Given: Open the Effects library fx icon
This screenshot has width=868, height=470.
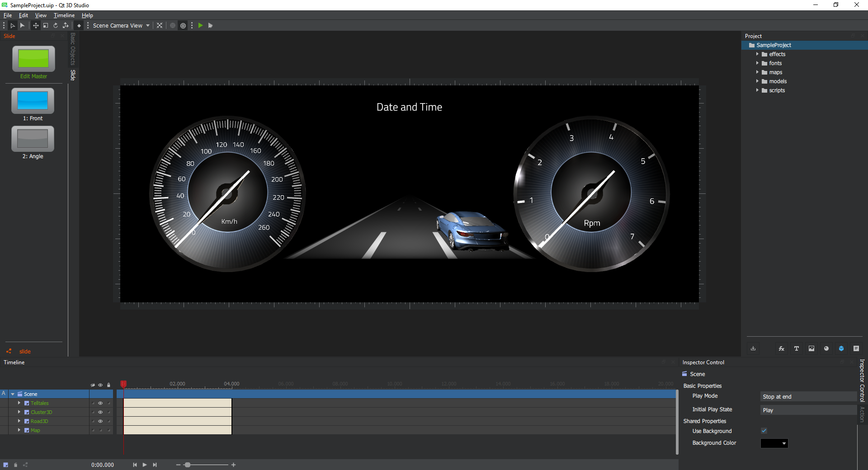Looking at the screenshot, I should click(x=781, y=348).
